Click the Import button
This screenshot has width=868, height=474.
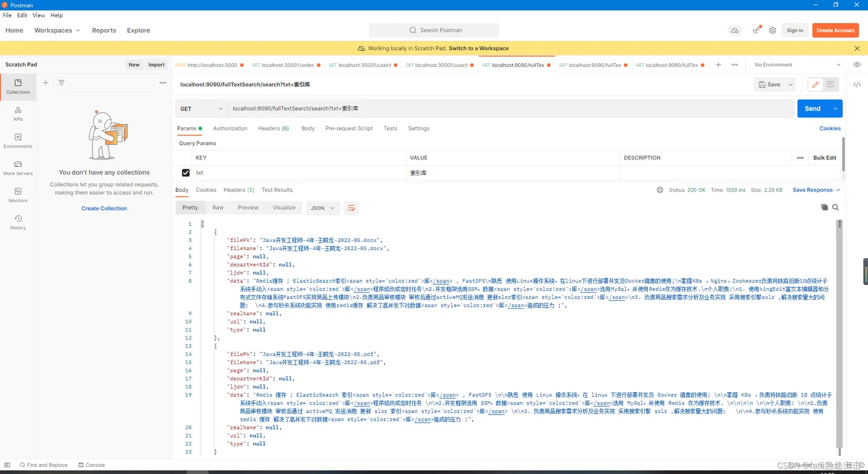pos(156,65)
